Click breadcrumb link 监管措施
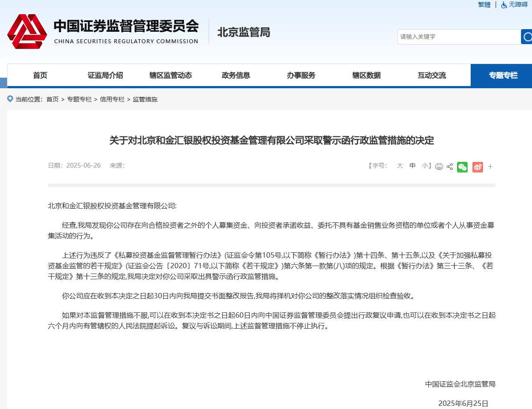Viewport: 532px width, 409px height. pos(145,99)
